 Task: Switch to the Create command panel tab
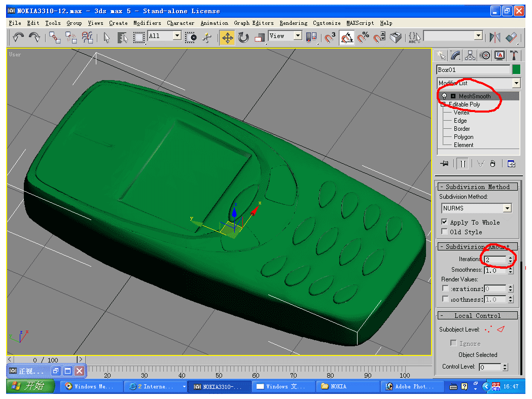point(441,56)
